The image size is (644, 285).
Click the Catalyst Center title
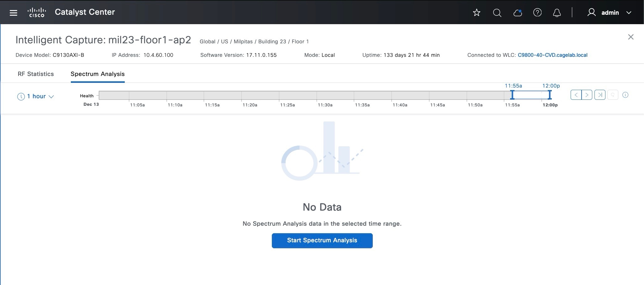tap(85, 12)
